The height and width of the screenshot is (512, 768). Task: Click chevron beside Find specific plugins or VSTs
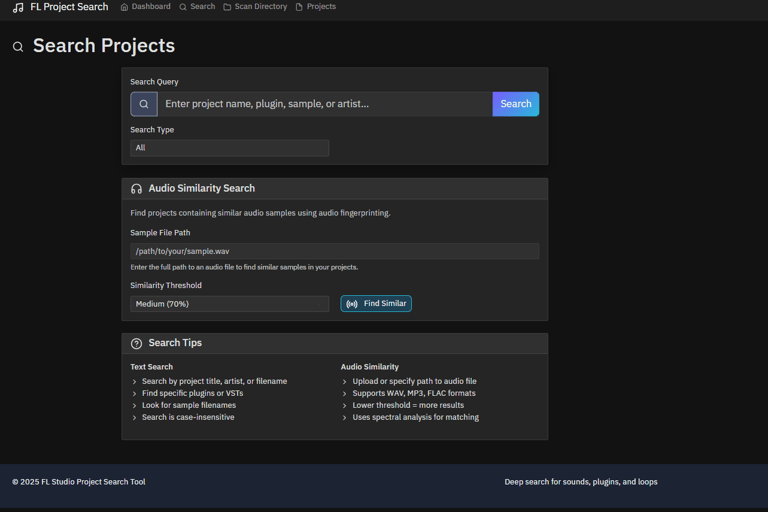134,393
